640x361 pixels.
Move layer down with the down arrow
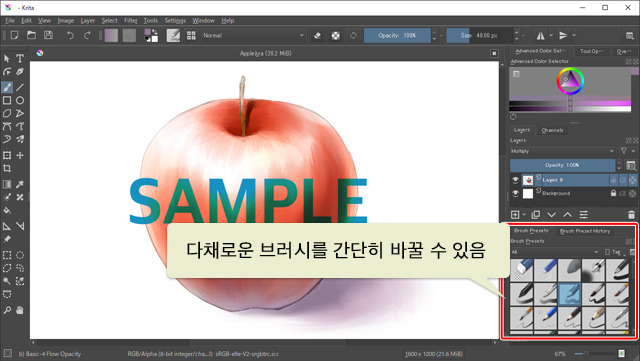(551, 215)
